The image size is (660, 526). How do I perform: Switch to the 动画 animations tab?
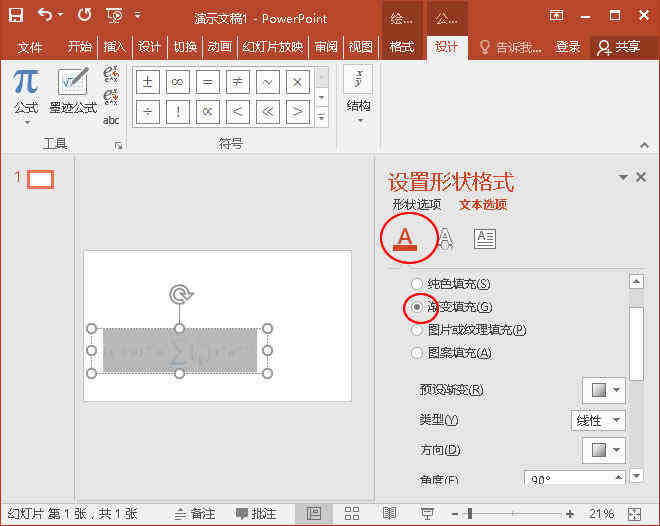[220, 47]
